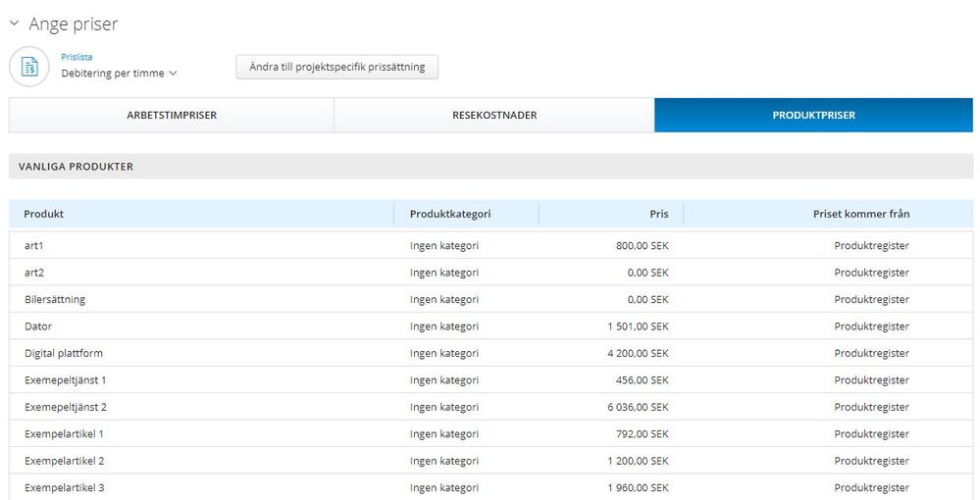Click the Priset kommer från column header

click(x=860, y=214)
